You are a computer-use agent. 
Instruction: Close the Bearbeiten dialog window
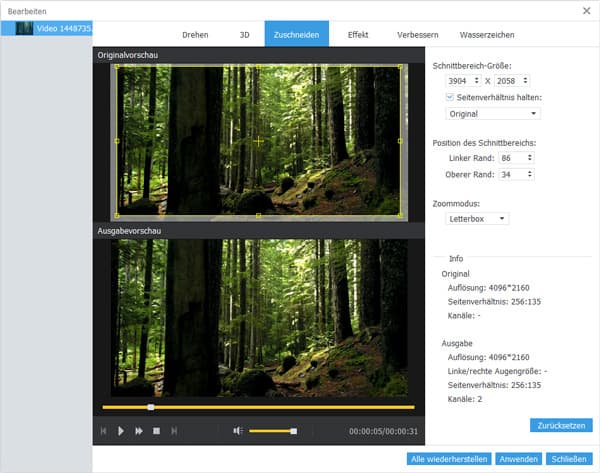coord(586,11)
